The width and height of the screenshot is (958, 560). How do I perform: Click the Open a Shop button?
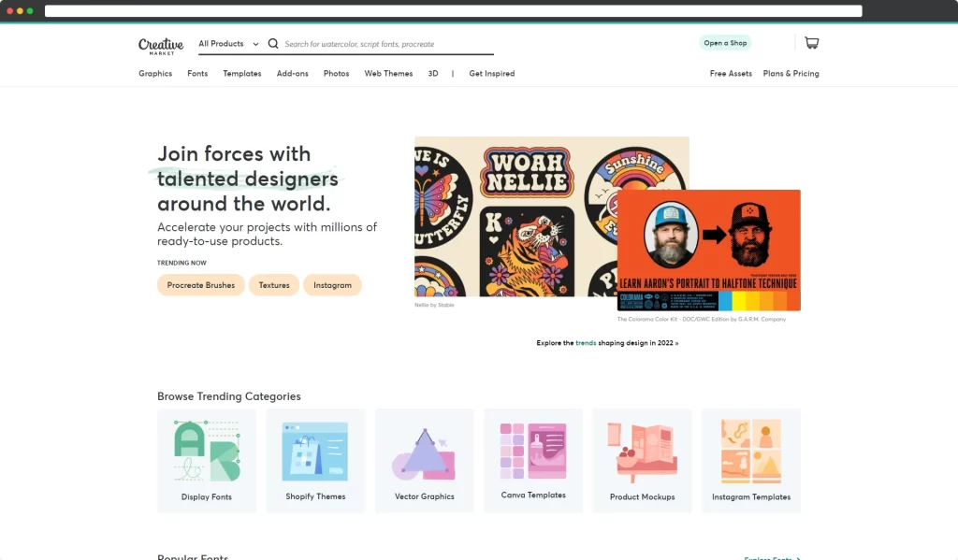tap(725, 43)
